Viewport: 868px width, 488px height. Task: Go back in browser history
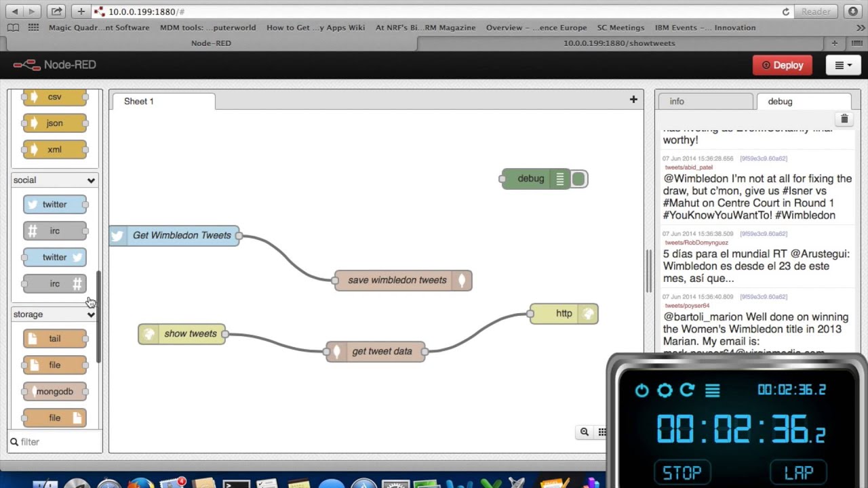click(14, 12)
